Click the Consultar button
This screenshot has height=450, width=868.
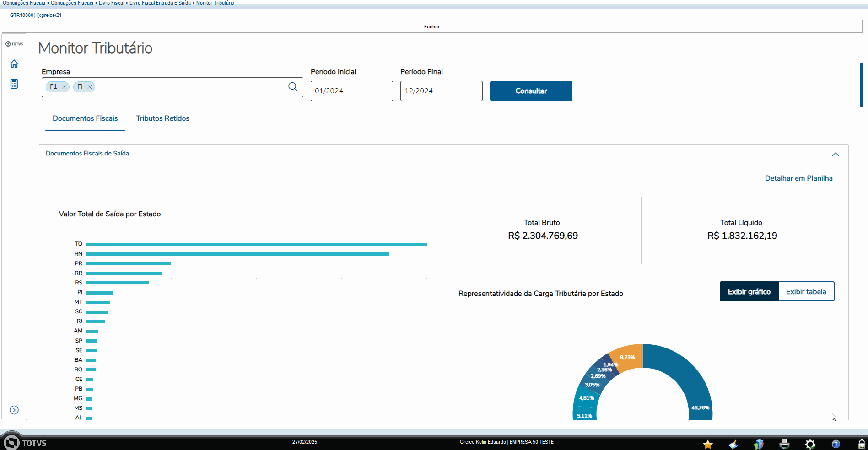(x=531, y=91)
